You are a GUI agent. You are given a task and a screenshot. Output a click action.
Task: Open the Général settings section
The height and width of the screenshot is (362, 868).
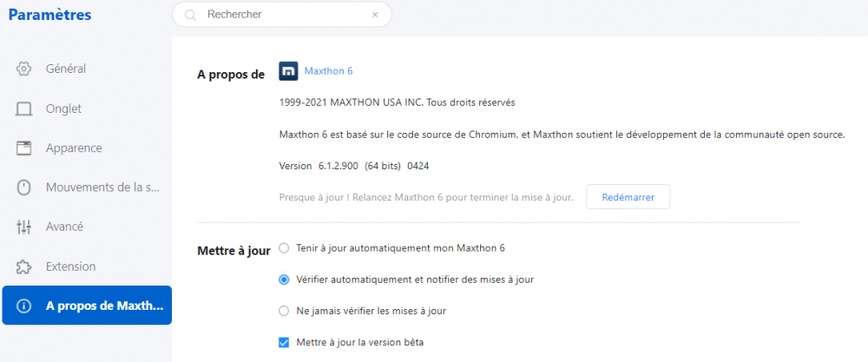66,69
